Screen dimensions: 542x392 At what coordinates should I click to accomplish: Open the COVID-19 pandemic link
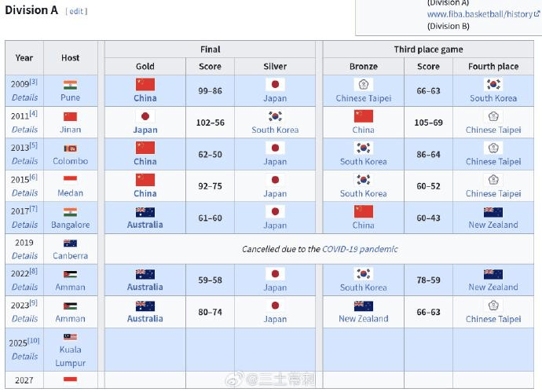[361, 249]
